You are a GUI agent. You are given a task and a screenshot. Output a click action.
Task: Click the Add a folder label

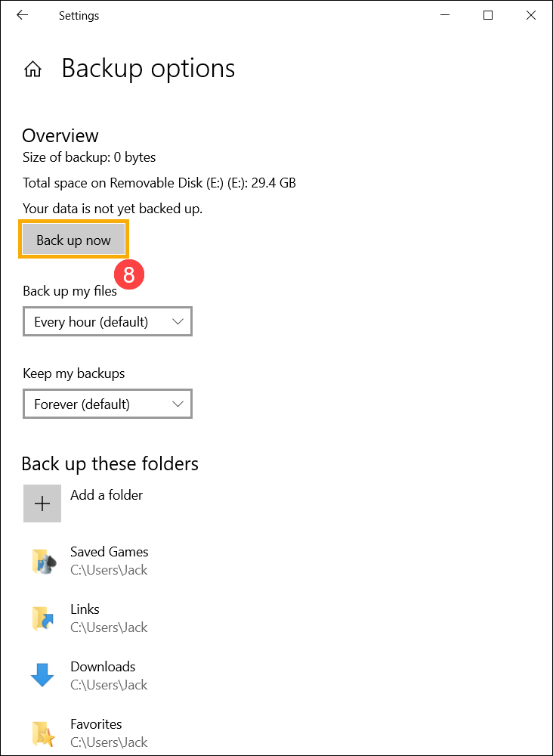106,495
